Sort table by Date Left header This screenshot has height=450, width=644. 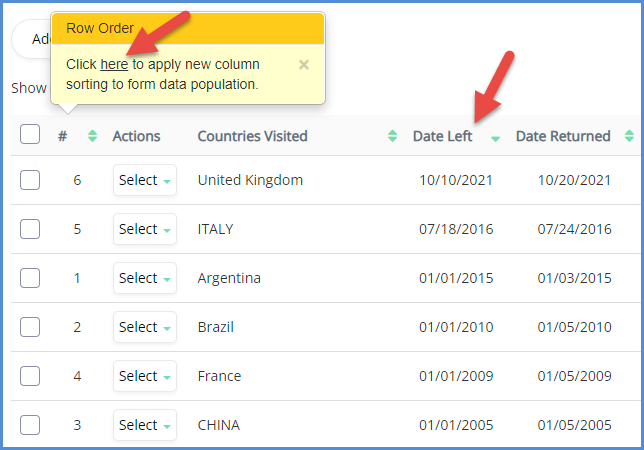pos(443,136)
